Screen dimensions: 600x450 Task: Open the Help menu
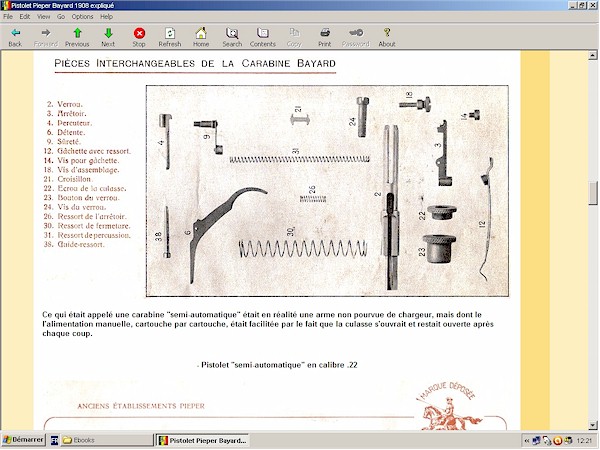point(106,16)
